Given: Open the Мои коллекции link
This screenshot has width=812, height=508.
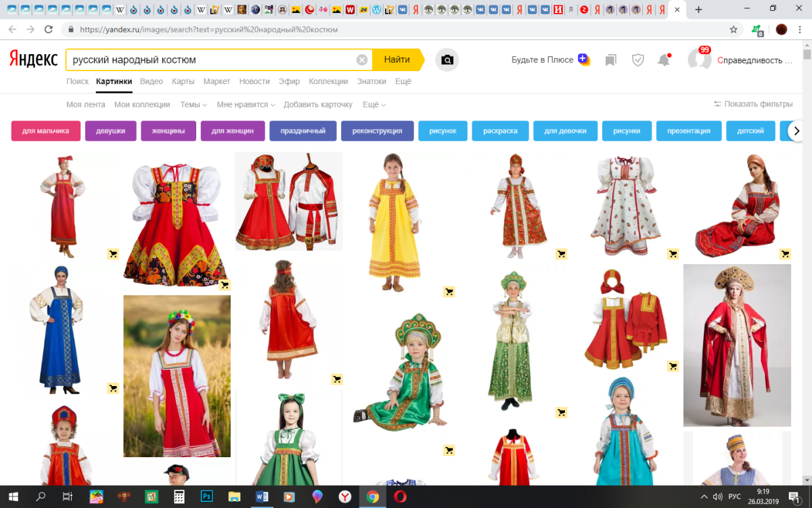Looking at the screenshot, I should [142, 104].
